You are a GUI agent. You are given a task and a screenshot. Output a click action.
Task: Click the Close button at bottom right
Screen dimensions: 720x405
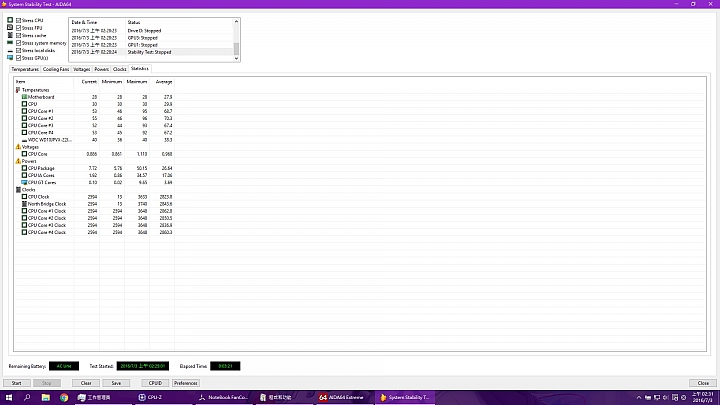(703, 383)
